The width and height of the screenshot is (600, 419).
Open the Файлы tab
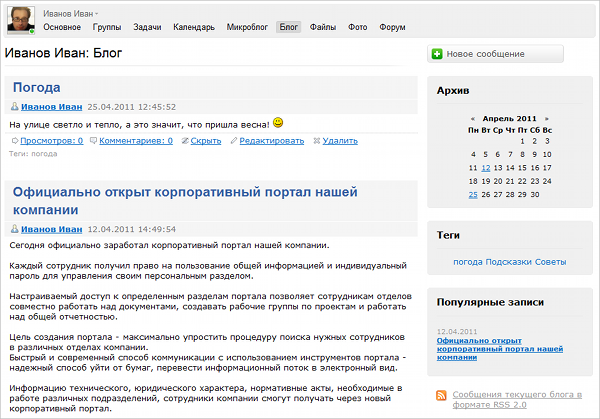(x=323, y=27)
